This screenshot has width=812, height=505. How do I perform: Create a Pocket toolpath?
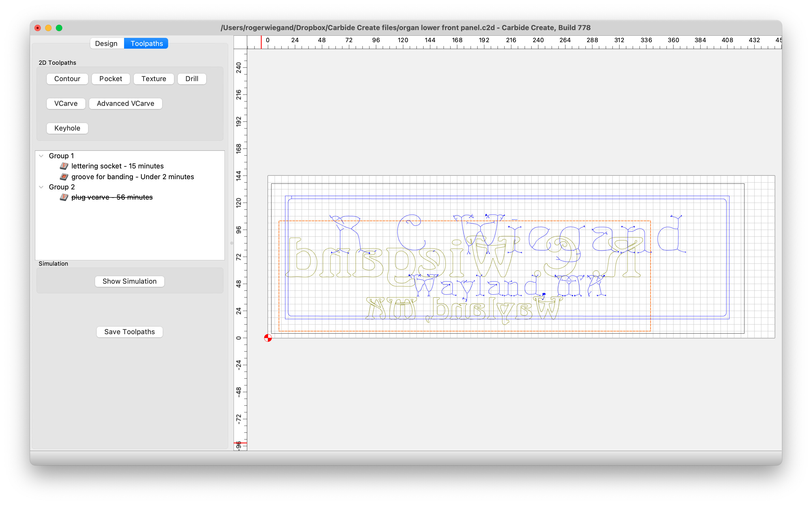click(111, 79)
